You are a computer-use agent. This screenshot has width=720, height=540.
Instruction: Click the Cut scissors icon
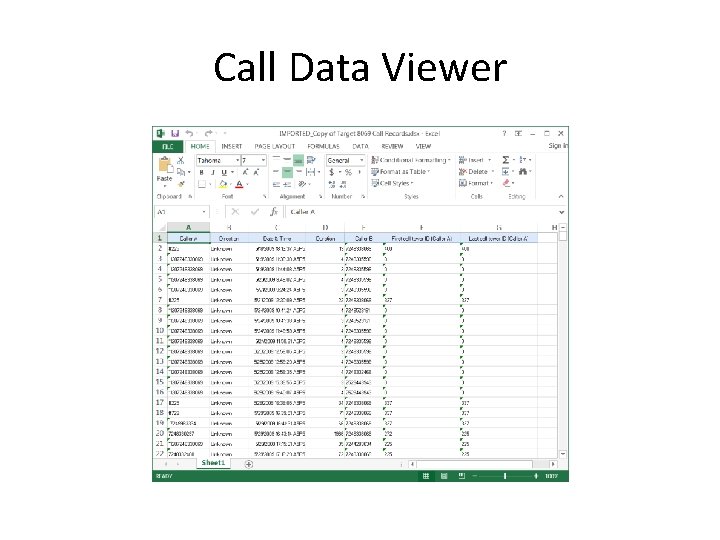coord(180,160)
